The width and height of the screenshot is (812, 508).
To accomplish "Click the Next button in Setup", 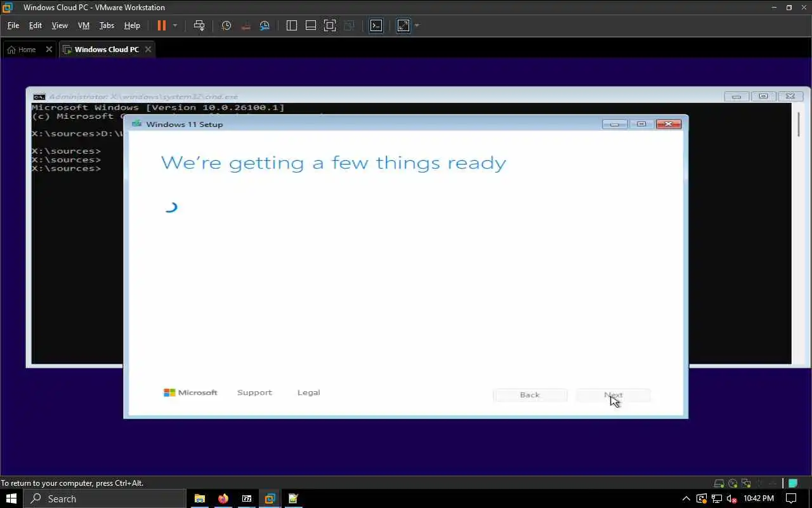I will (613, 395).
